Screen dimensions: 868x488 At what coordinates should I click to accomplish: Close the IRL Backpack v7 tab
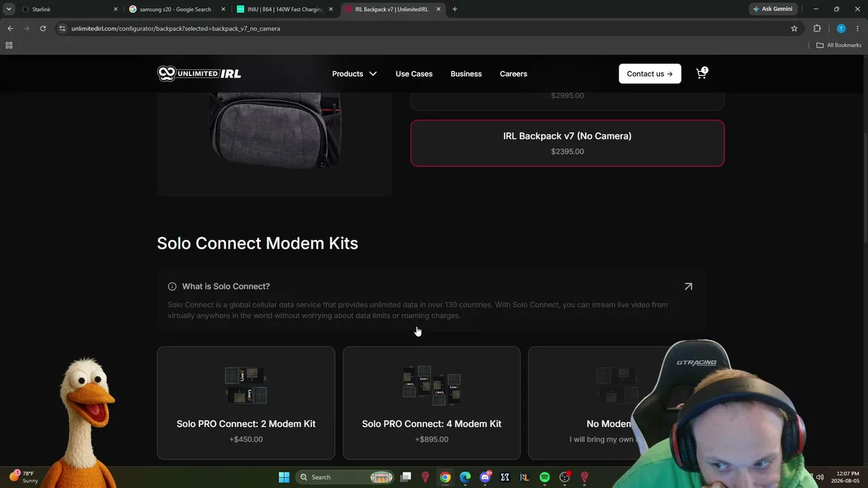click(x=438, y=9)
